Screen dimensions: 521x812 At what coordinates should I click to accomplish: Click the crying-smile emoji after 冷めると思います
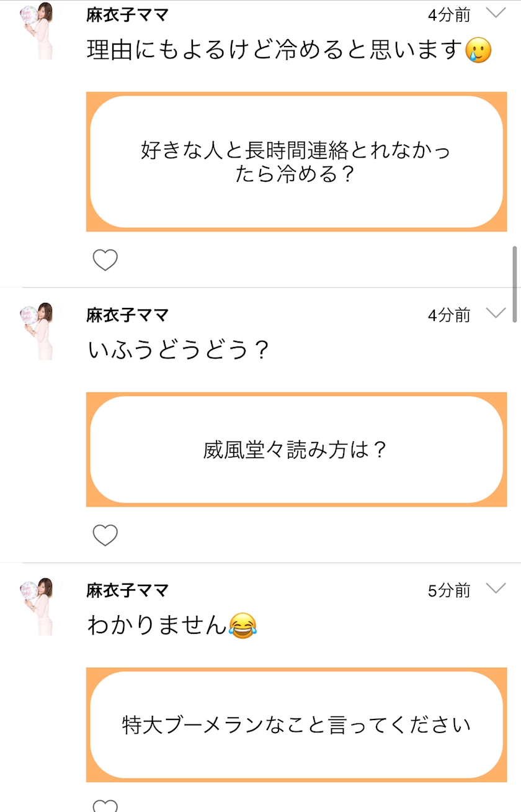478,50
